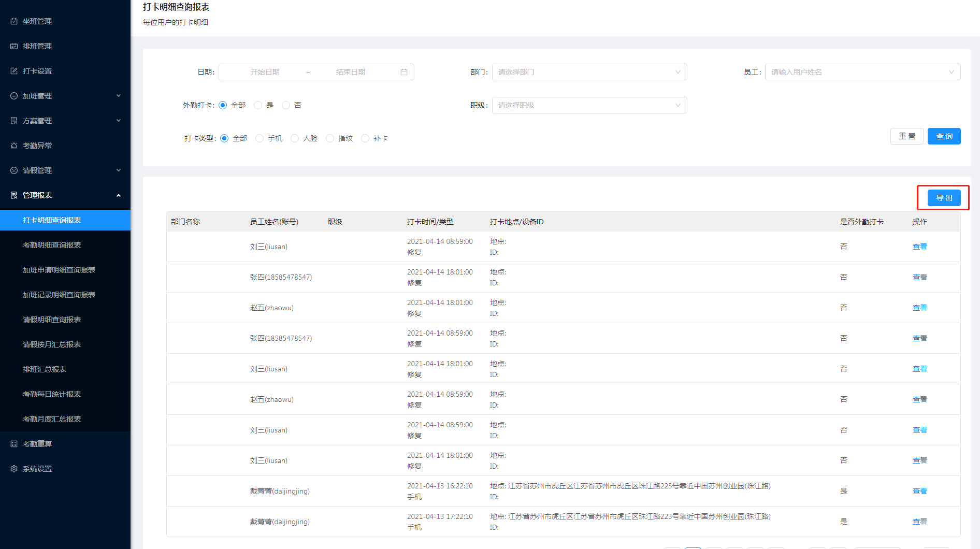Open the 请选择部门 dropdown

(589, 72)
